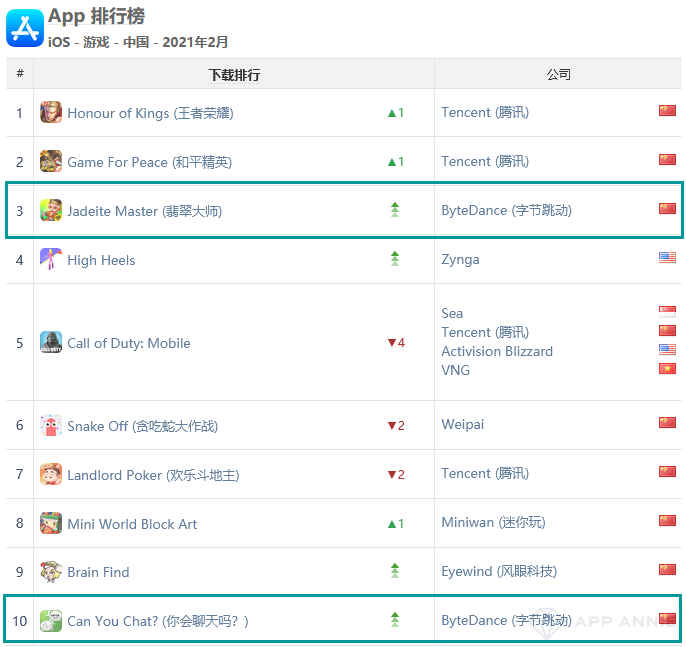The height and width of the screenshot is (647, 686).
Task: Open Zynga company link
Action: click(460, 260)
